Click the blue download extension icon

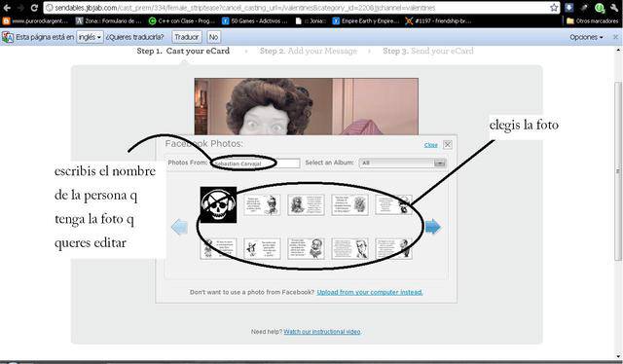pos(568,8)
